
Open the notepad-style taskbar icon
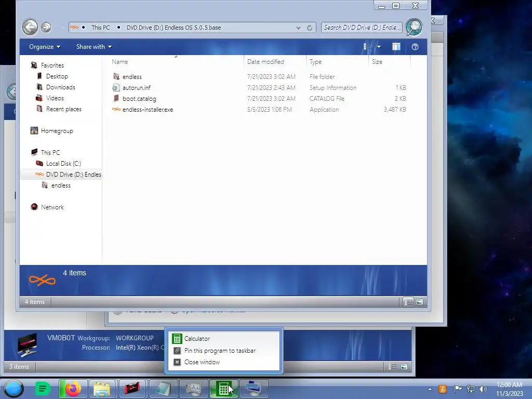click(x=163, y=389)
